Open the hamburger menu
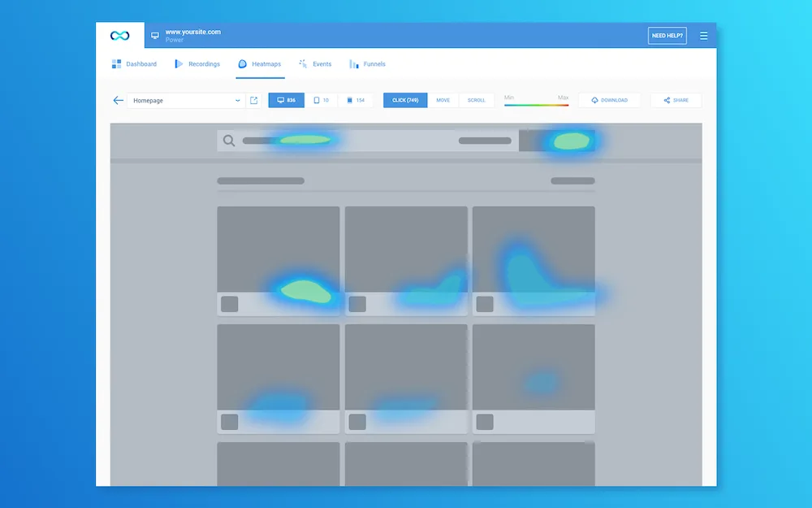This screenshot has height=508, width=812. tap(703, 36)
